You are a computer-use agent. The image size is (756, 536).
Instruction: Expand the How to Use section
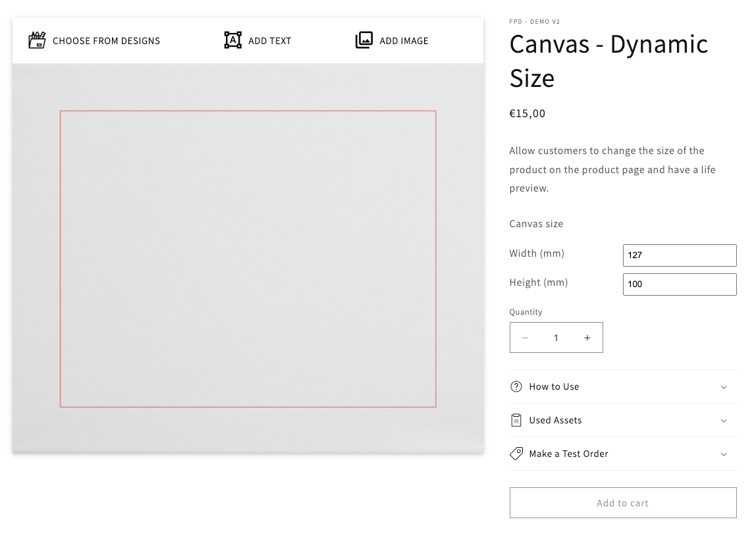pos(623,387)
